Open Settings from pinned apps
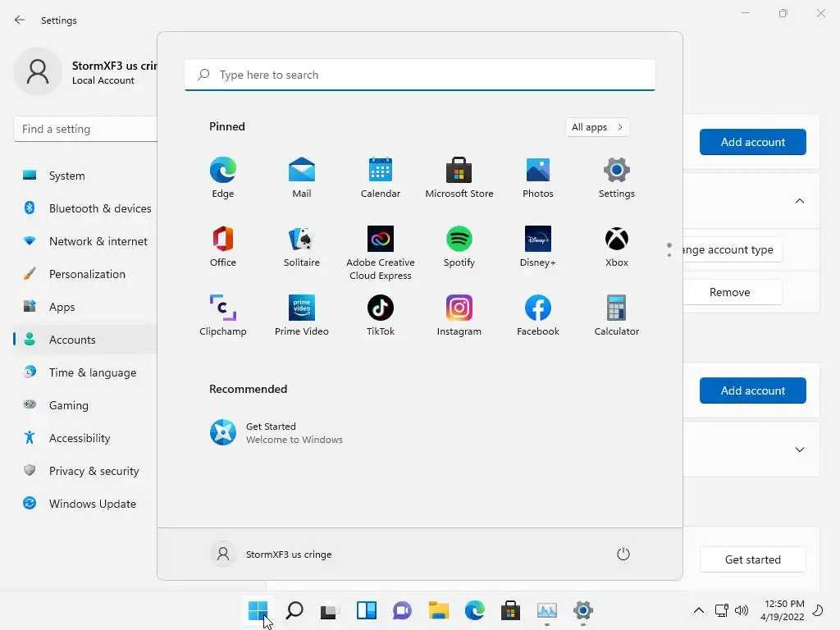Screen dimensions: 840x630 [x=617, y=178]
